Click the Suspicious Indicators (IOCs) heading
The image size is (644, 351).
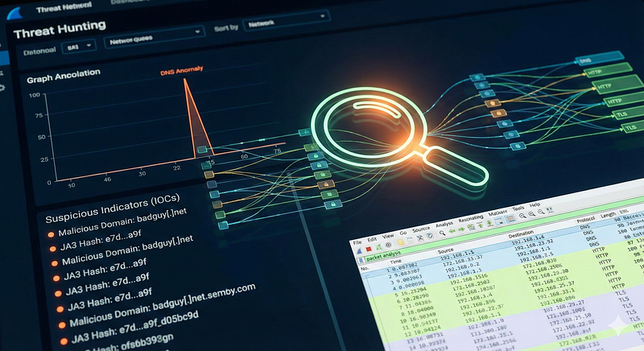(x=113, y=209)
